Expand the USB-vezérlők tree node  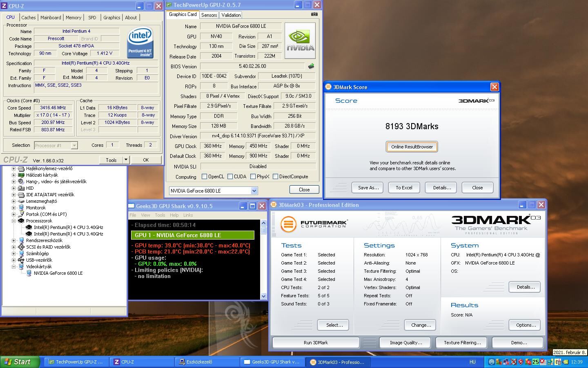pyautogui.click(x=13, y=260)
